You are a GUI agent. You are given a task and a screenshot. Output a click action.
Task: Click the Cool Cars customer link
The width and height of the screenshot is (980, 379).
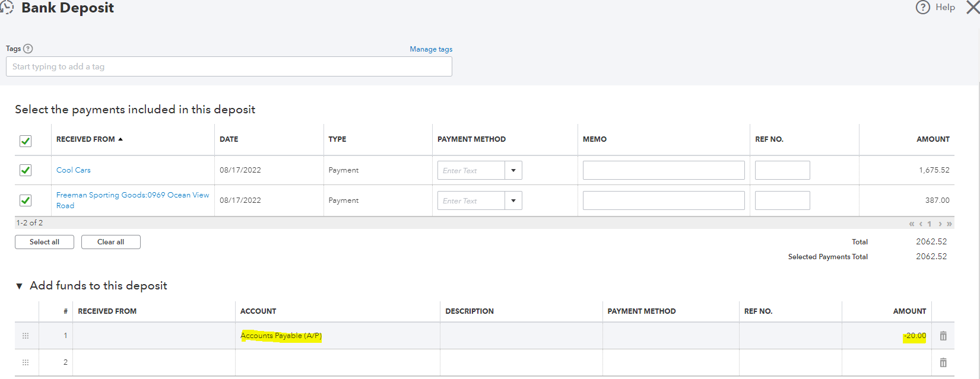74,170
